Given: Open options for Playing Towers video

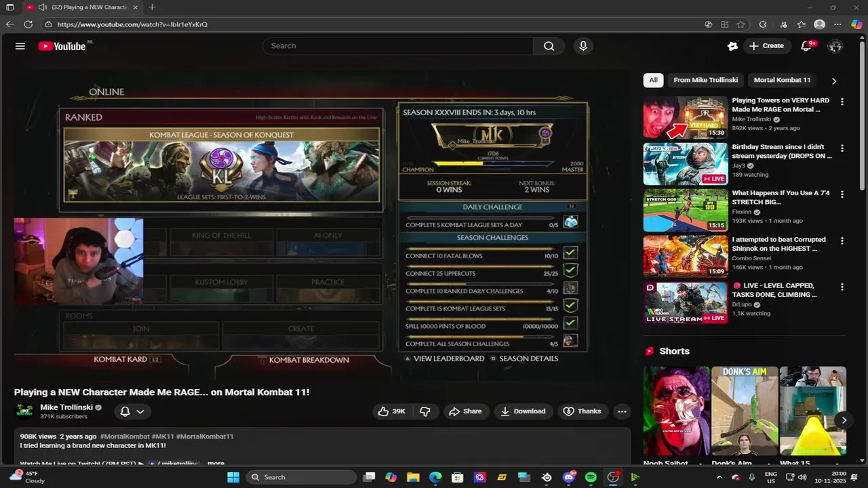Looking at the screenshot, I should pos(842,102).
